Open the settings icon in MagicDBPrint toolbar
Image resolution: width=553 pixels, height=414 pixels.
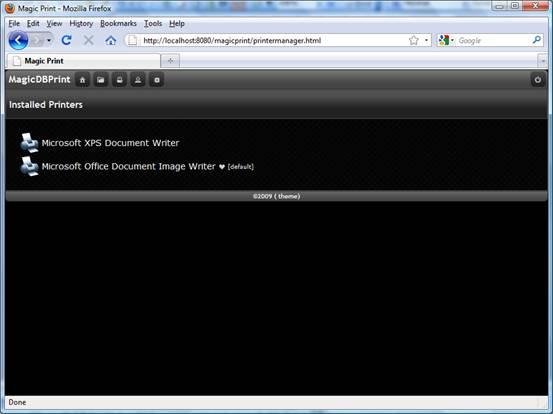click(x=157, y=80)
